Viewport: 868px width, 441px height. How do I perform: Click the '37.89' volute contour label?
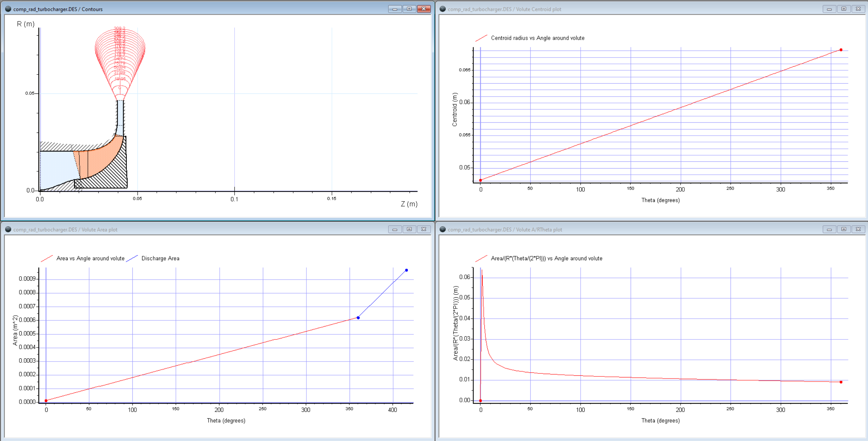pos(119,72)
